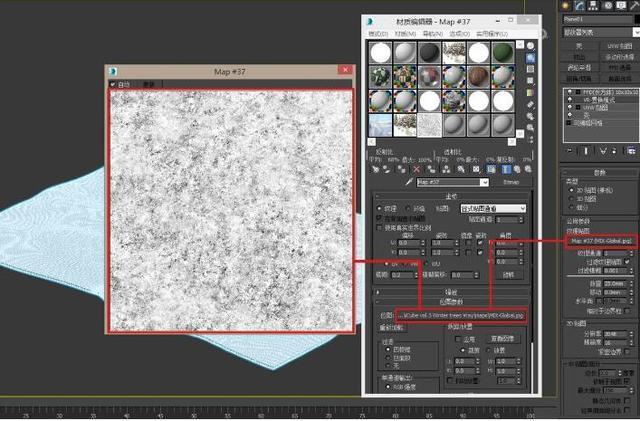640x421 pixels.
Task: Click Go Forward to Sibling icon
Action: coord(528,169)
